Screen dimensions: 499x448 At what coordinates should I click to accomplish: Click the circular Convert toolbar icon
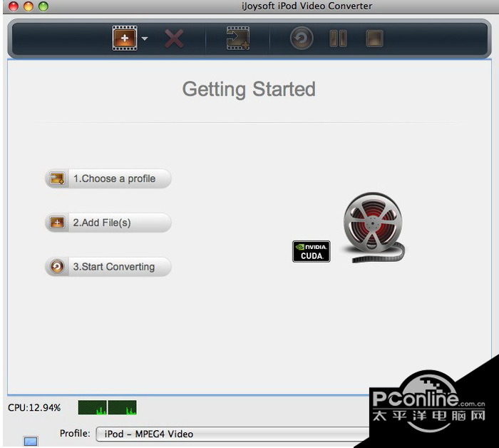(x=302, y=39)
